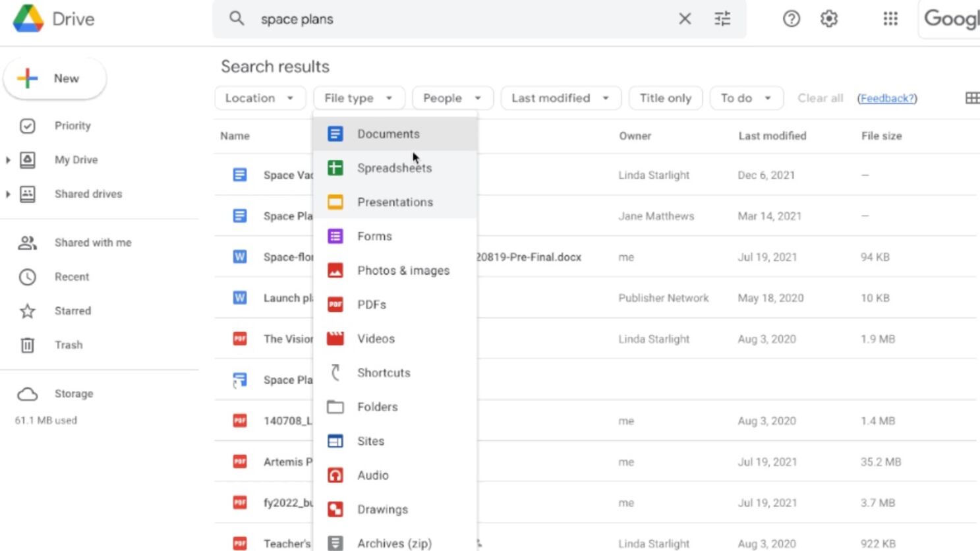The width and height of the screenshot is (980, 551).
Task: Click the Google Drive logo
Action: pos(28,18)
